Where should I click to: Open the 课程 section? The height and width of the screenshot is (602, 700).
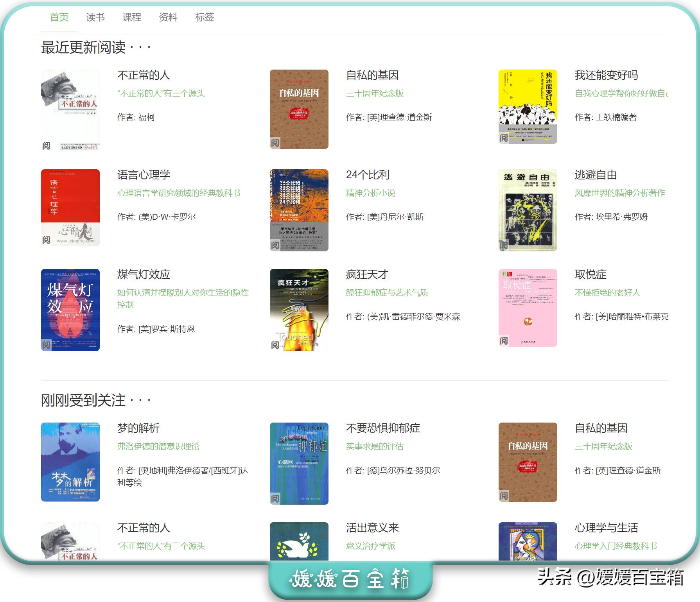[x=132, y=17]
